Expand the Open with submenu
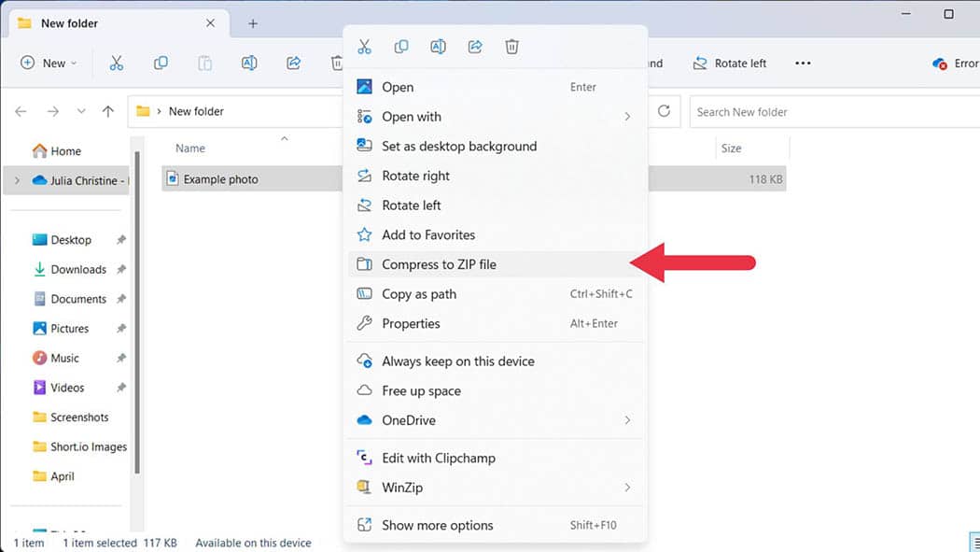 point(495,116)
